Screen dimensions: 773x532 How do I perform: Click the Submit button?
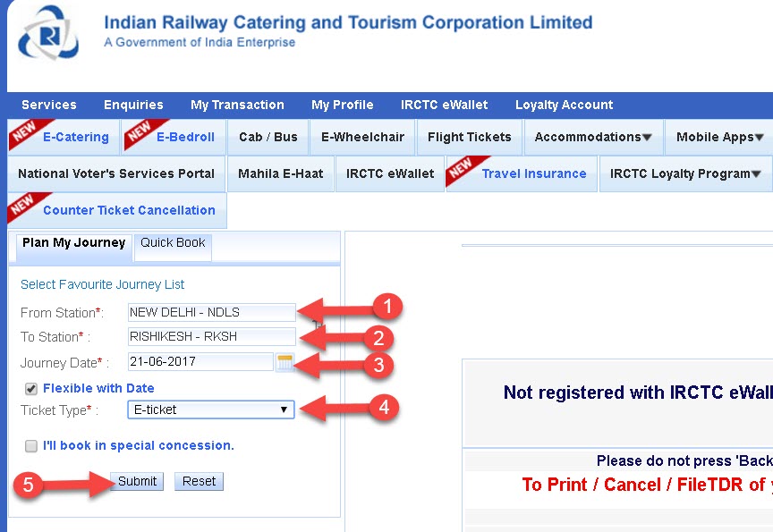(136, 481)
